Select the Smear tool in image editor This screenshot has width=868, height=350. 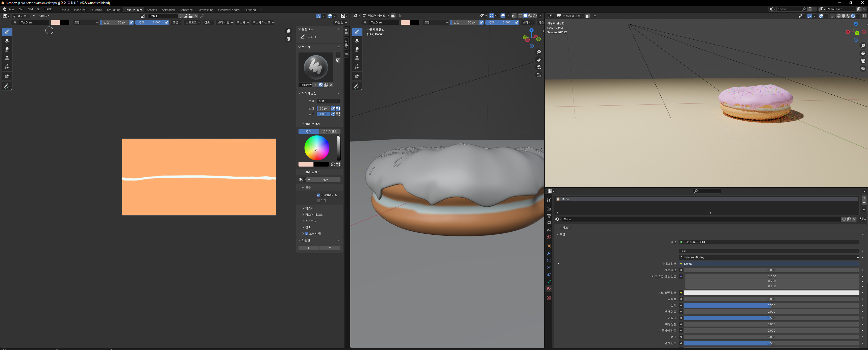click(x=7, y=49)
